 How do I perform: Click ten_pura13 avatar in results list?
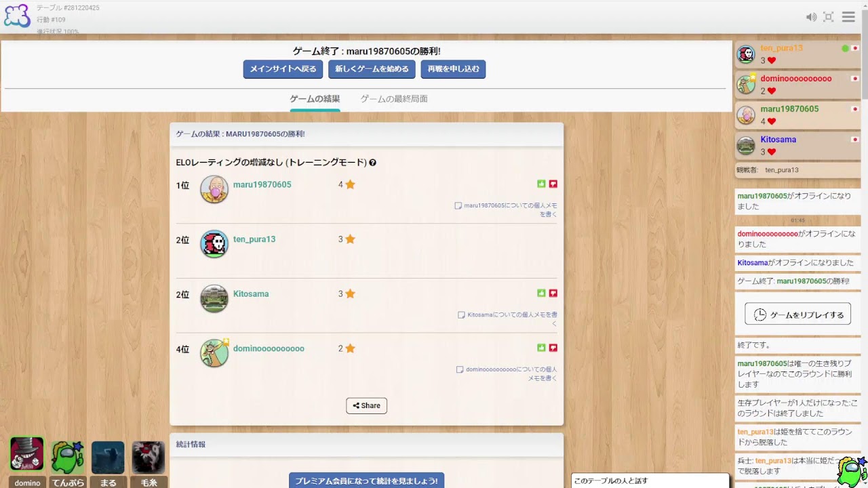point(214,244)
